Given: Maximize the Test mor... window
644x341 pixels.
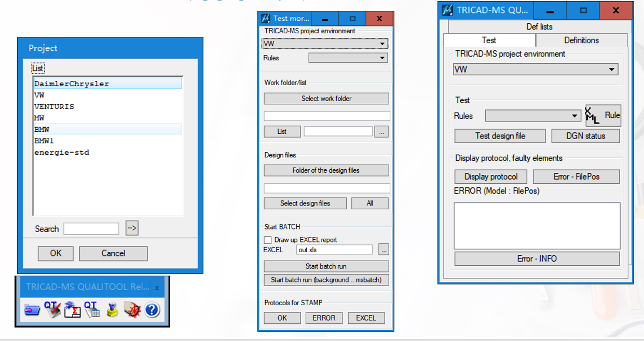Looking at the screenshot, I should click(x=352, y=19).
